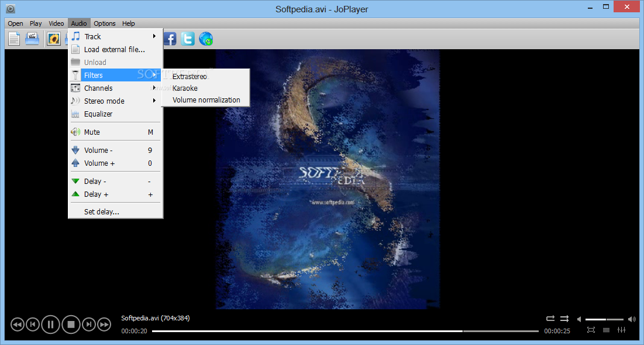
Task: Click the open file document icon in toolbar
Action: tap(14, 39)
